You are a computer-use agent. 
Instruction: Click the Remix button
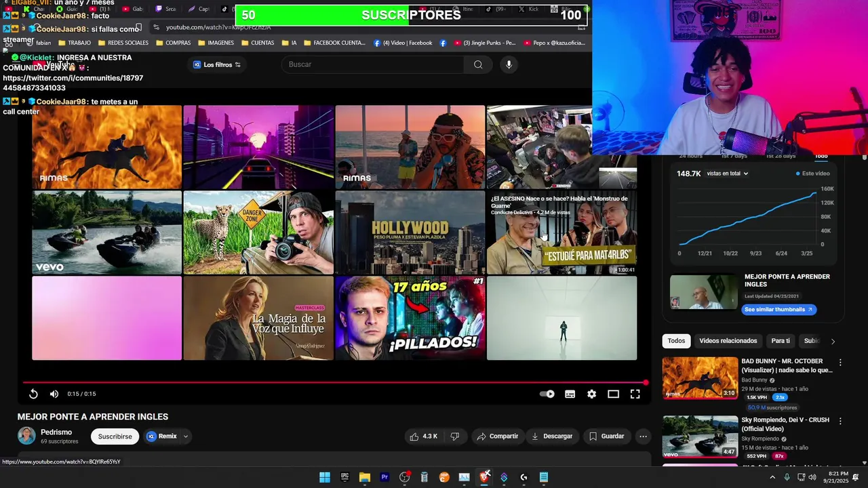coord(162,436)
